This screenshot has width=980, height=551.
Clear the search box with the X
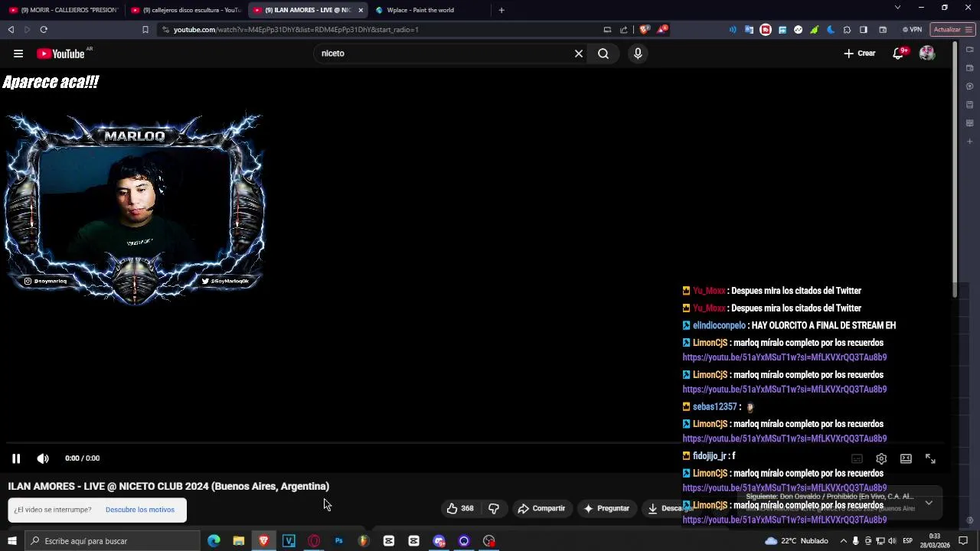(x=579, y=54)
